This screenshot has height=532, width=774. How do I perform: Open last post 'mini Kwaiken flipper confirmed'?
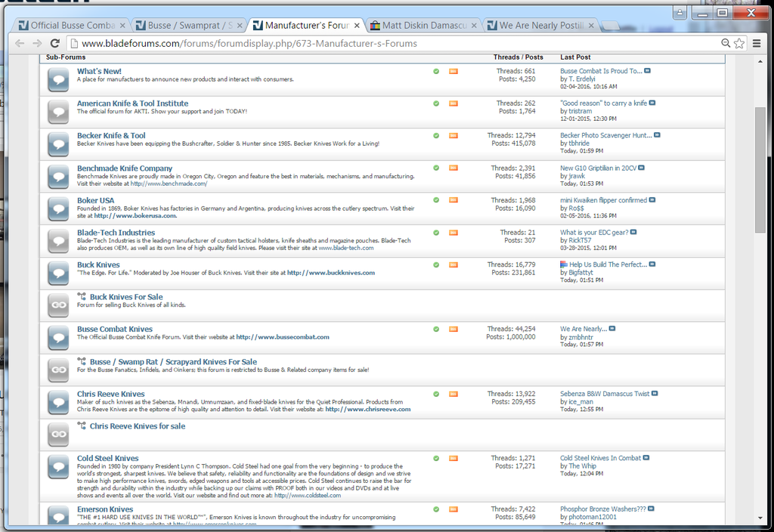pyautogui.click(x=603, y=199)
